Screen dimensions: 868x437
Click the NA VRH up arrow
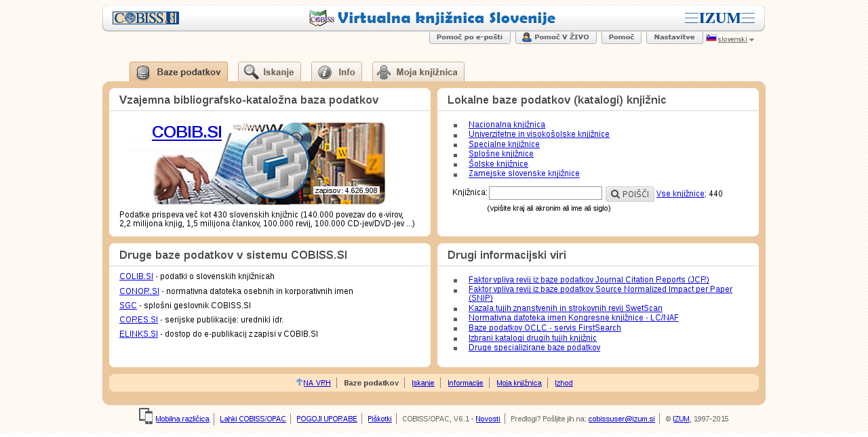(x=299, y=382)
